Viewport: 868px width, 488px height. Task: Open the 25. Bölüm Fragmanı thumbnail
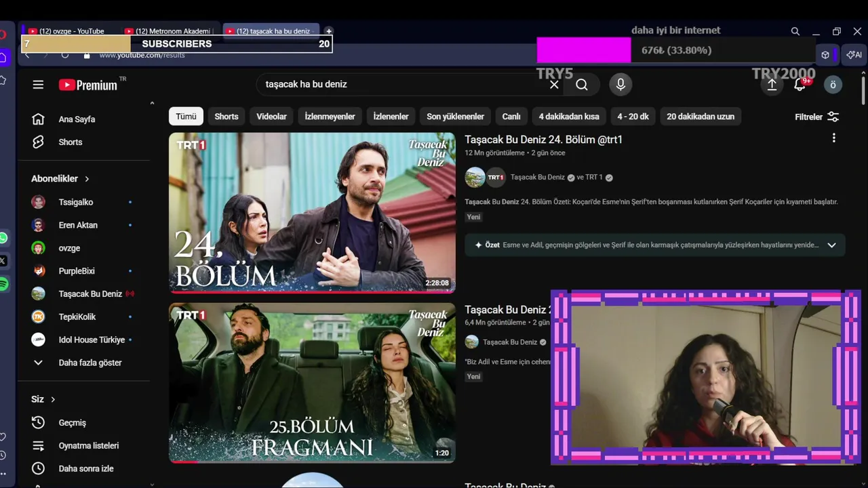(x=312, y=383)
